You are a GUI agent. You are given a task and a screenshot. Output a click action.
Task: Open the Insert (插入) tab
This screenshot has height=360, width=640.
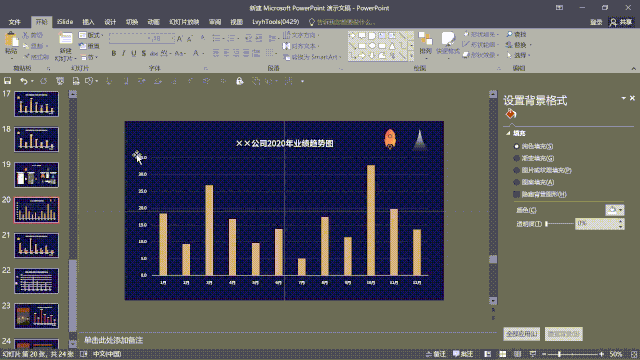tap(88, 22)
